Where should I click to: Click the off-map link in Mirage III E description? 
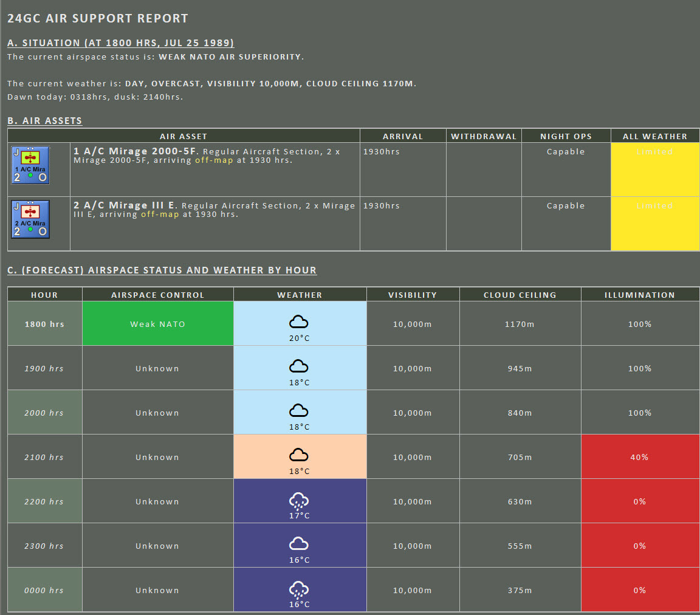(160, 215)
